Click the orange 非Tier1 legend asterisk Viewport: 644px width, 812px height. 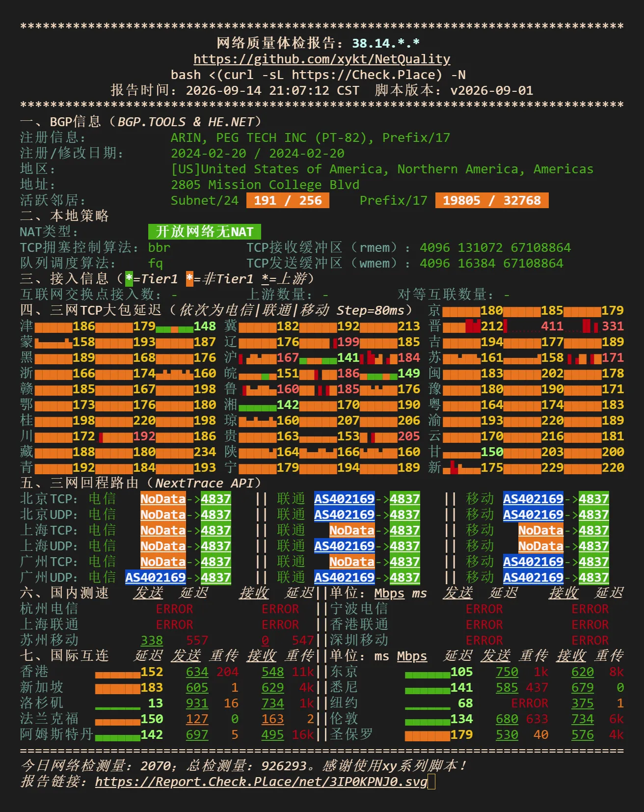click(189, 279)
